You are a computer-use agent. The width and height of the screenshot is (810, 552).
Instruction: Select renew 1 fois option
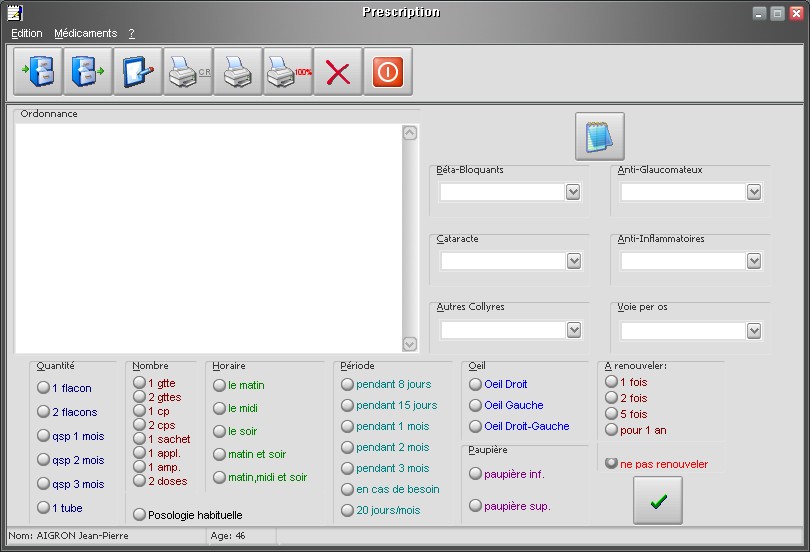627,382
